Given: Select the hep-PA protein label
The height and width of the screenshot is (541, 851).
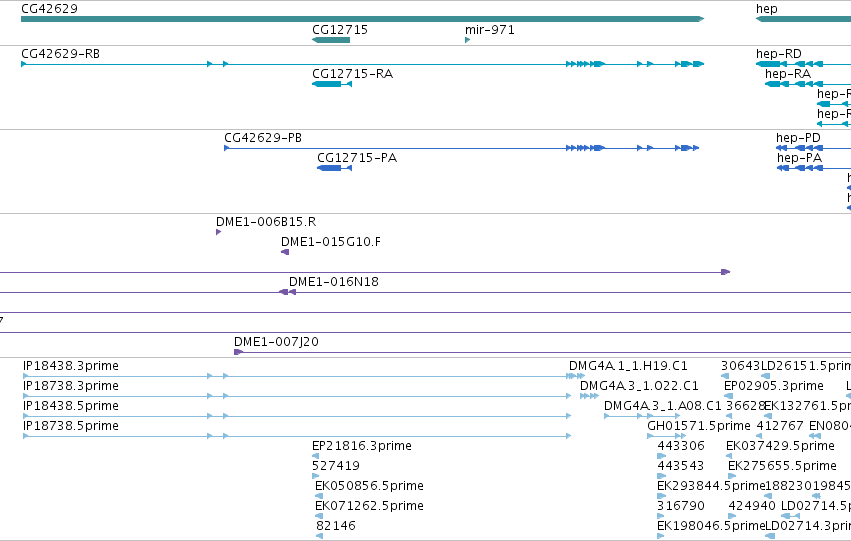Looking at the screenshot, I should point(799,158).
